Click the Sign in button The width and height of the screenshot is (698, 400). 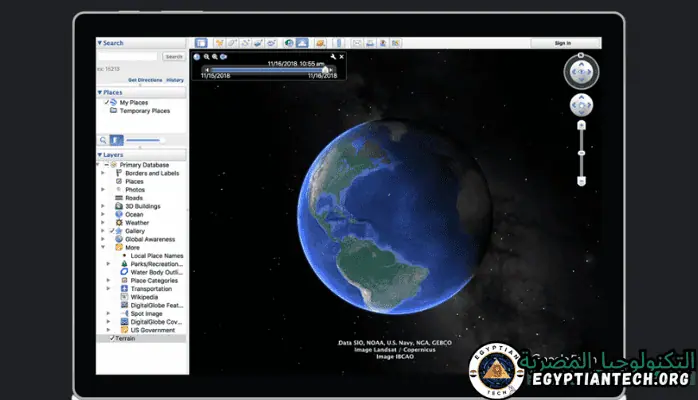565,43
